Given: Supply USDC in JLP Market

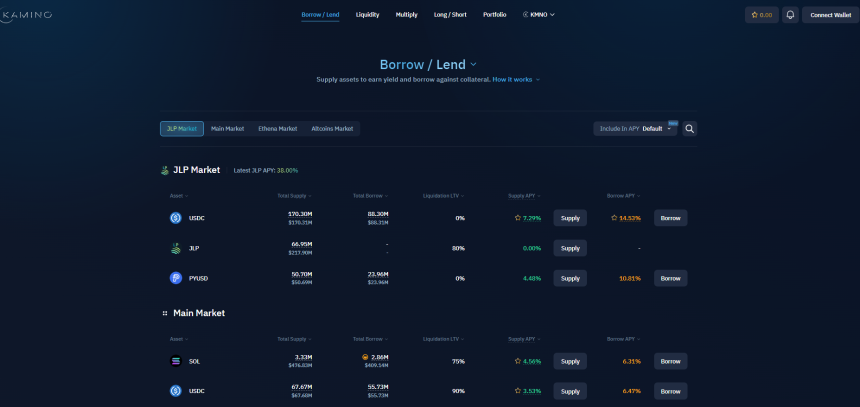Looking at the screenshot, I should tap(570, 218).
